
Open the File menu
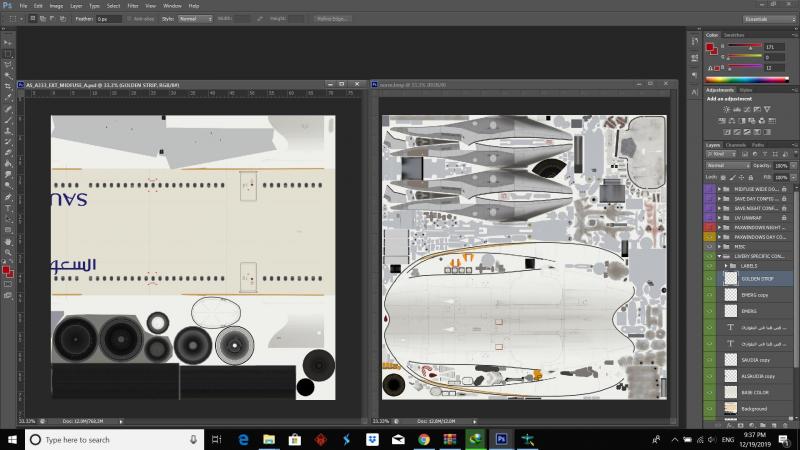(23, 6)
